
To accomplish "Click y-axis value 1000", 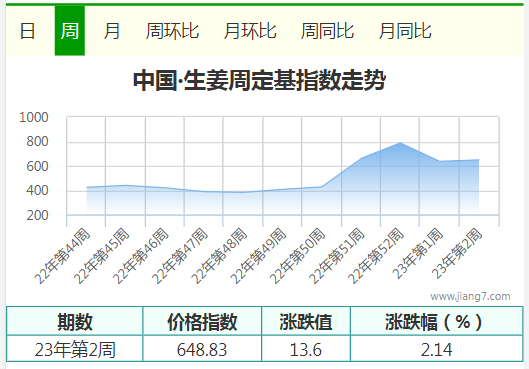I will (34, 117).
